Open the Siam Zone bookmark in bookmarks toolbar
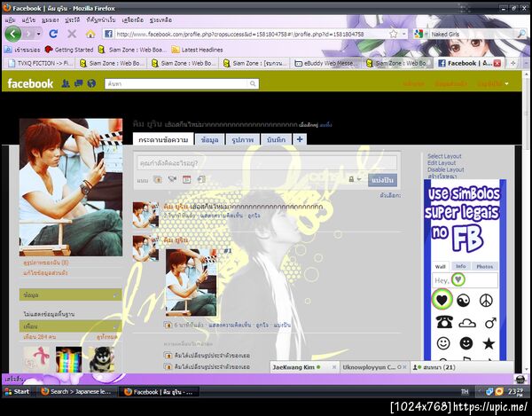Image resolution: width=532 pixels, height=416 pixels. point(132,50)
